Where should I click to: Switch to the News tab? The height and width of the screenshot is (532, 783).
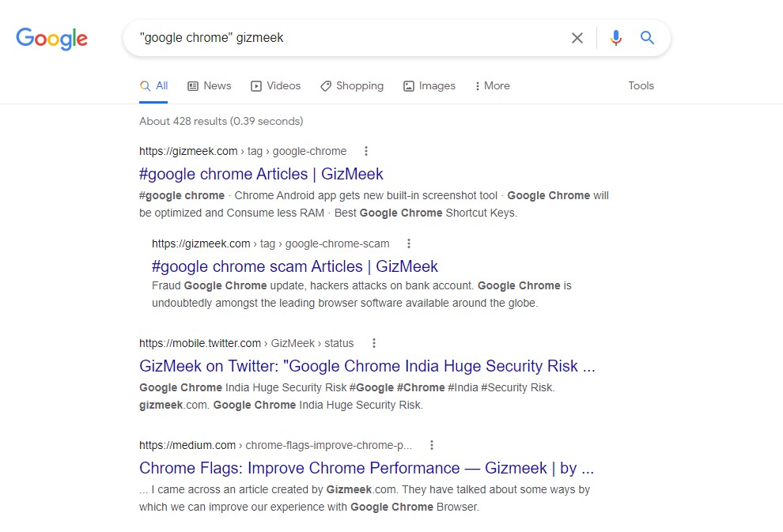(209, 86)
